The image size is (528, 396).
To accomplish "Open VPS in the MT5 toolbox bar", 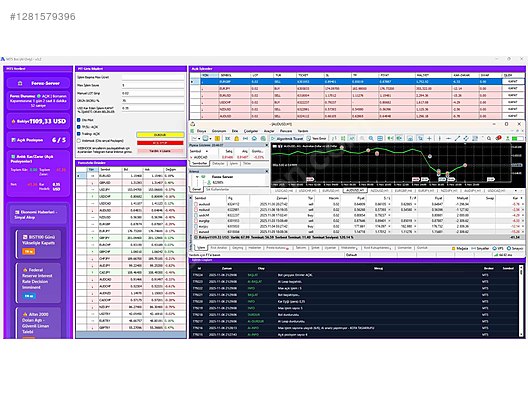I will click(x=498, y=248).
